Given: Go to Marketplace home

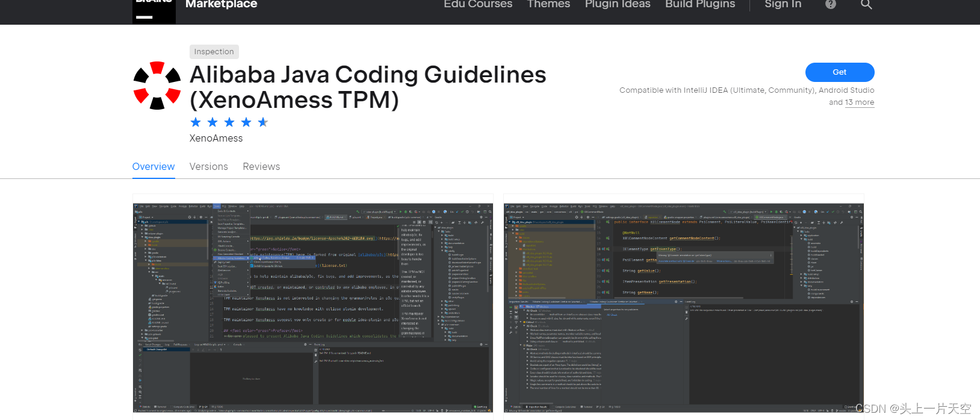Looking at the screenshot, I should coord(221,4).
